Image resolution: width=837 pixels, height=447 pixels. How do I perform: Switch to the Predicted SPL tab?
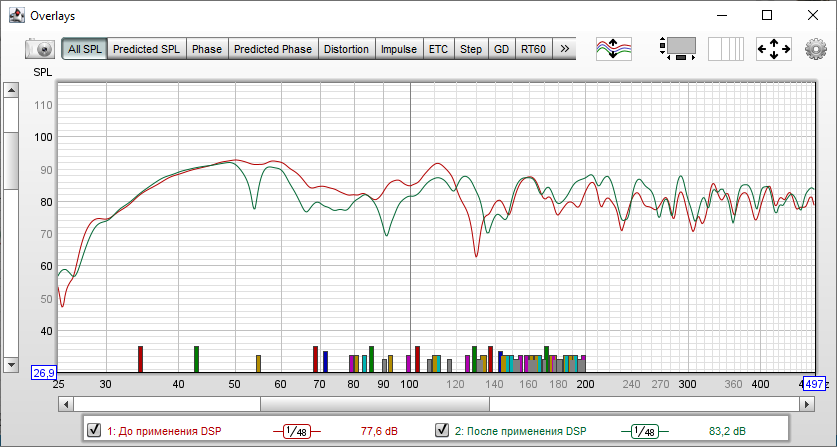pyautogui.click(x=148, y=48)
